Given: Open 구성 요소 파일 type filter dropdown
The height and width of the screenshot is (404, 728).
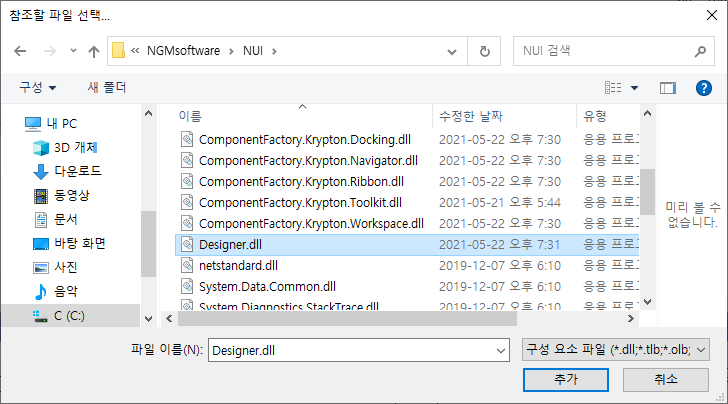Looking at the screenshot, I should 616,350.
